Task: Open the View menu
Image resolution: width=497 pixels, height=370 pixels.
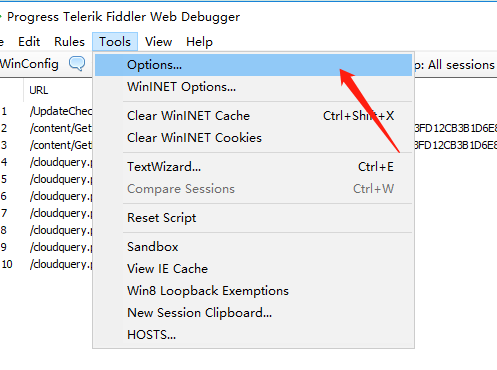Action: (158, 42)
